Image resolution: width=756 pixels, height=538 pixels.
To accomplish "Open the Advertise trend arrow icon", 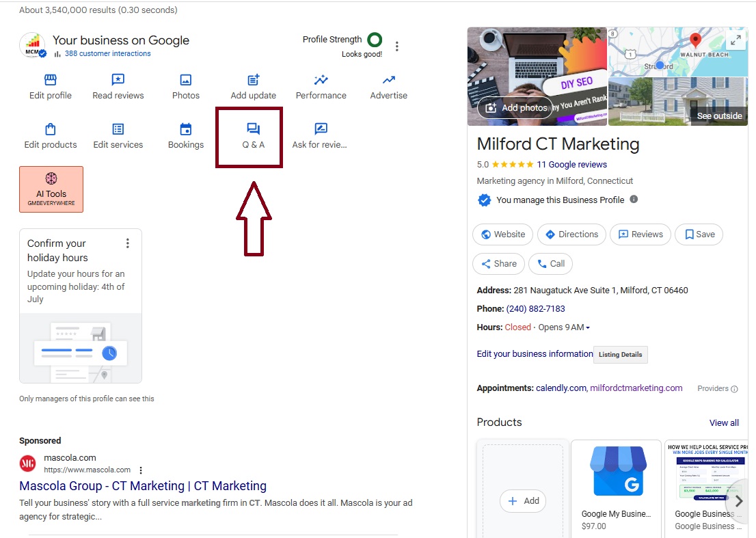I will pos(389,80).
